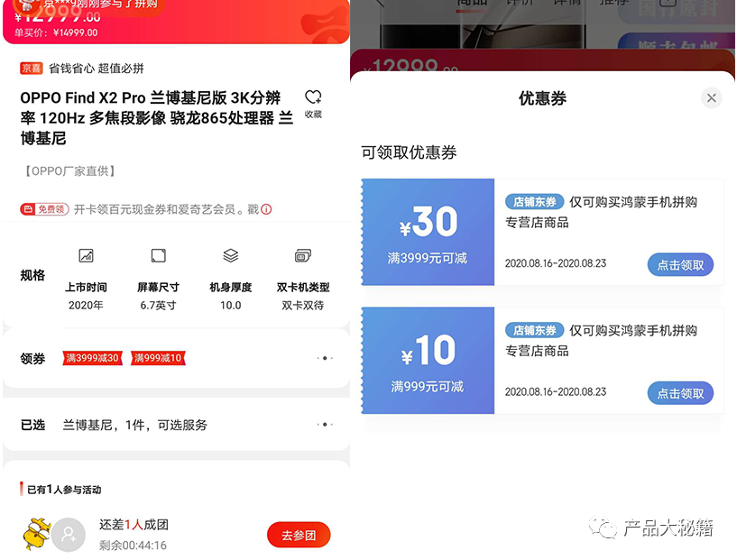Tap the 店铺东券 label on ¥10 coupon

coord(534,330)
